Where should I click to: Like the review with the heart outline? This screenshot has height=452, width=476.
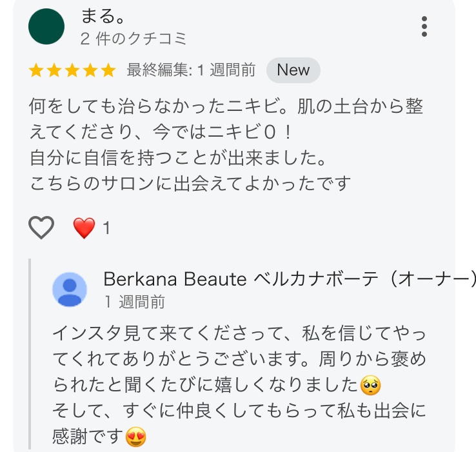[42, 228]
